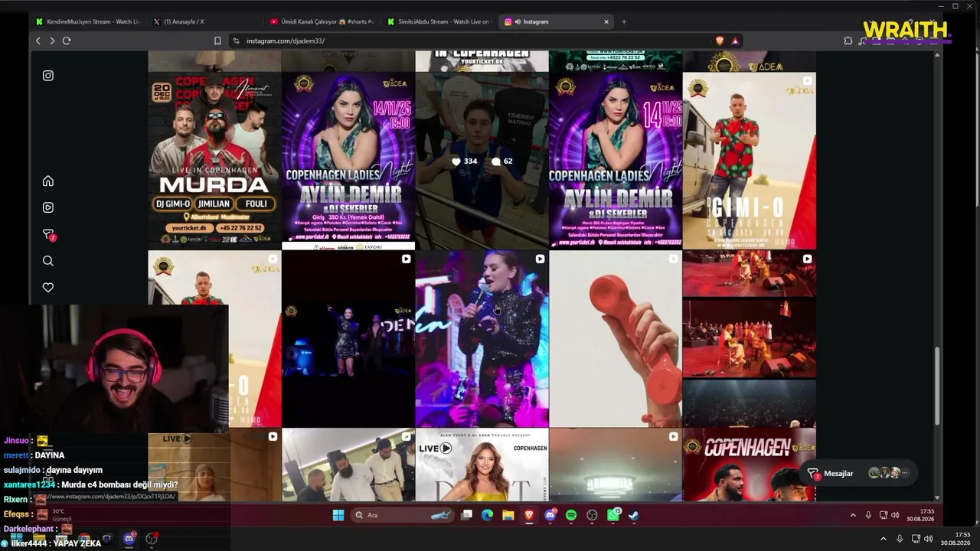The height and width of the screenshot is (551, 980).
Task: Open volume control in the system tray
Action: [895, 515]
